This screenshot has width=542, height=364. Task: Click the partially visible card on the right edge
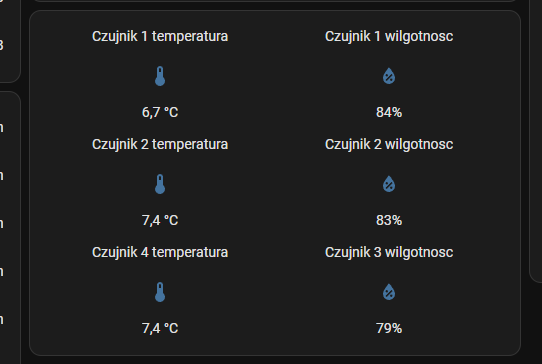pyautogui.click(x=536, y=138)
